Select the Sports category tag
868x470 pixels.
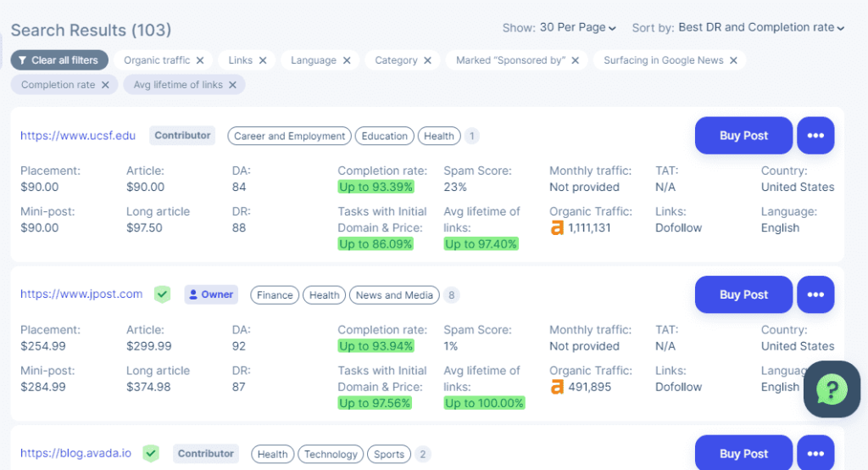coord(389,454)
